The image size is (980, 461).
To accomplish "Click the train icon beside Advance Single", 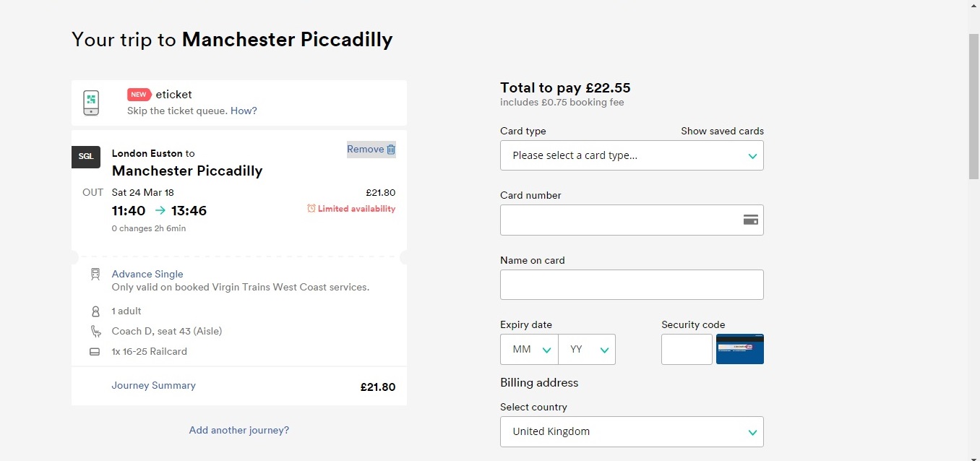I will pos(95,275).
